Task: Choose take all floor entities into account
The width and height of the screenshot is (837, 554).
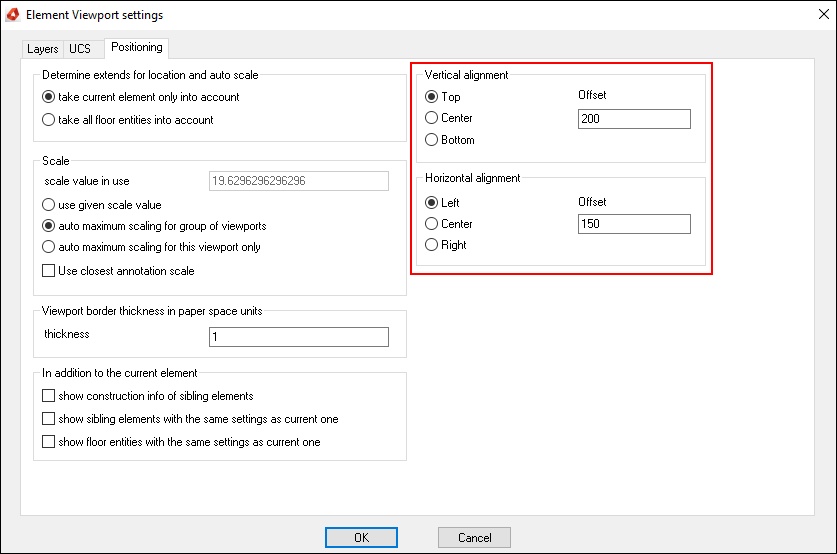Action: 128,120
